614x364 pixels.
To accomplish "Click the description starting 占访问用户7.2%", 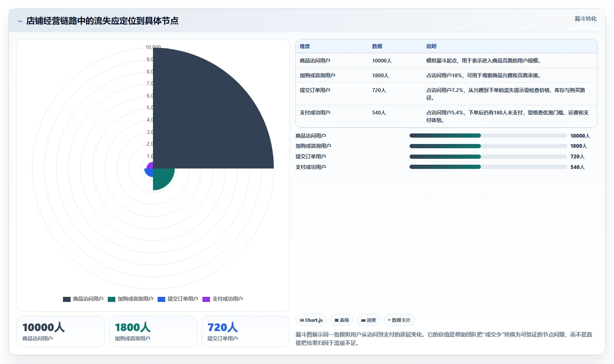I will 505,94.
